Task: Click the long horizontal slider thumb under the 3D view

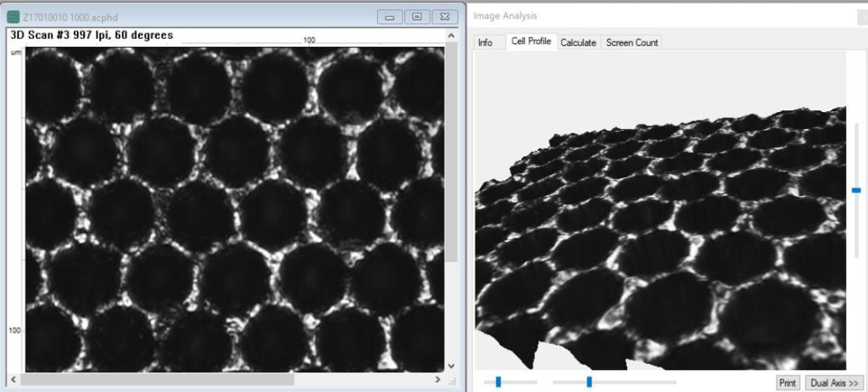Action: tap(589, 382)
